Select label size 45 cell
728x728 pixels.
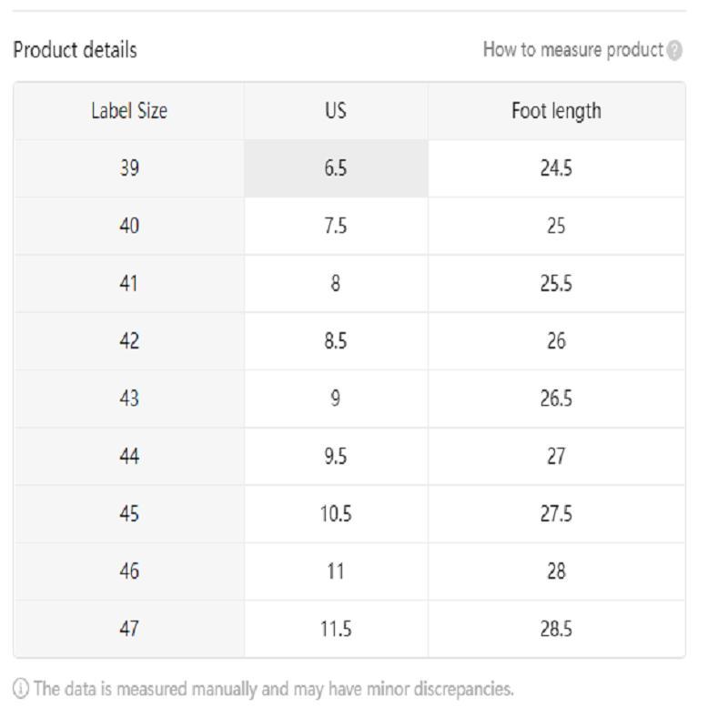[129, 514]
